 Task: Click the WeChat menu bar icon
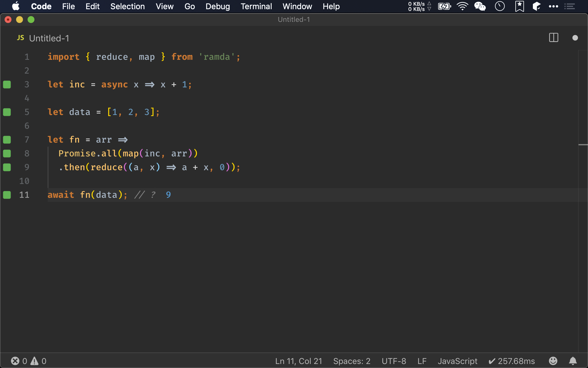click(480, 6)
